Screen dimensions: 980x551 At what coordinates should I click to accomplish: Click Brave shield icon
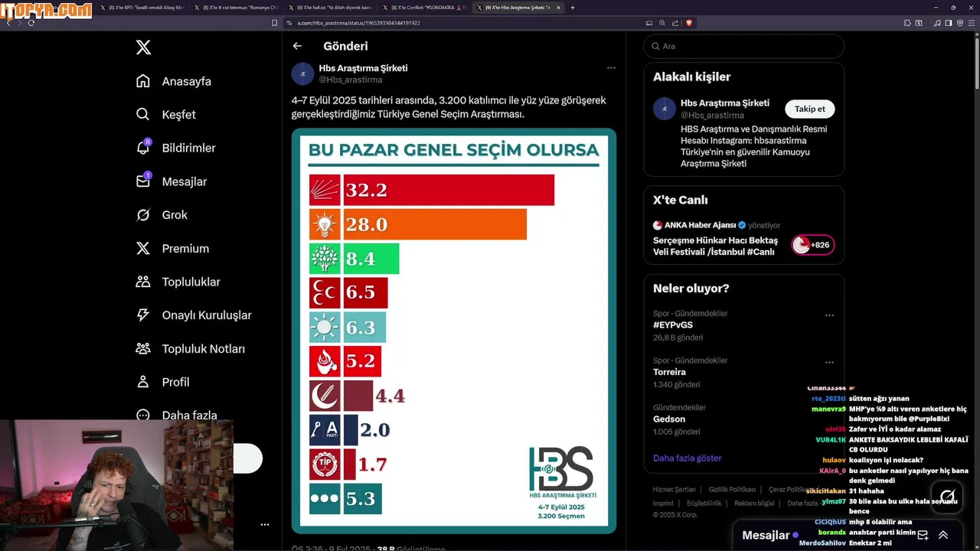pos(689,23)
